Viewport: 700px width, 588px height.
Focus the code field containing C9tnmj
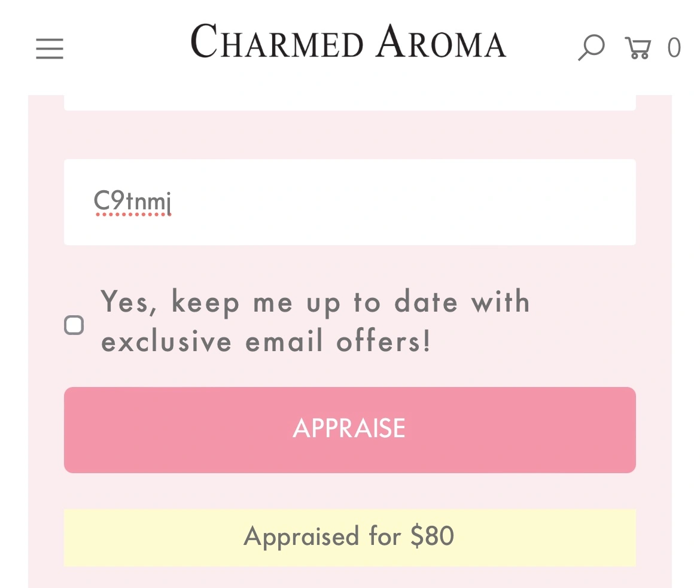349,202
